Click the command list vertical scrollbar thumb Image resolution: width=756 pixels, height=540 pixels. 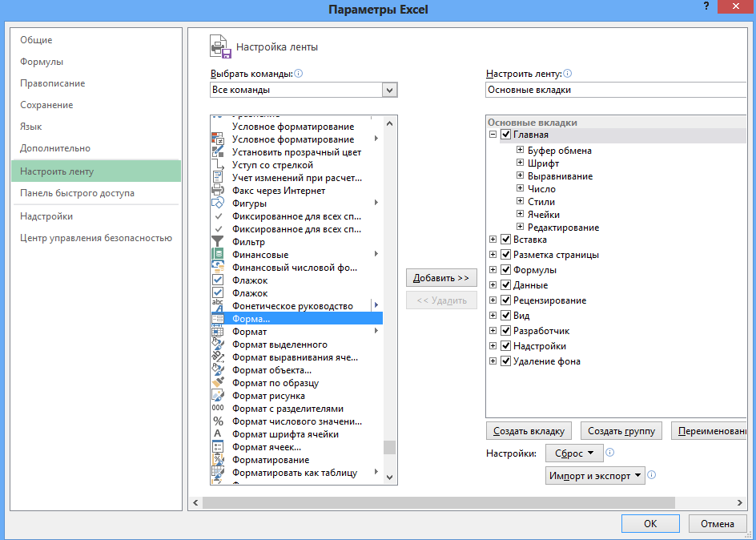click(x=389, y=447)
